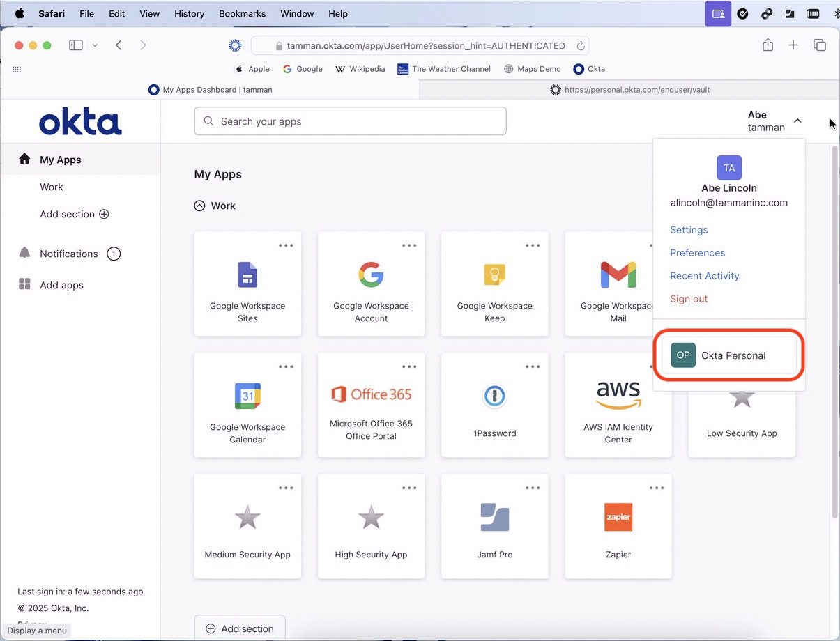840x641 pixels.
Task: Collapse the Abe tamman account menu
Action: (797, 121)
